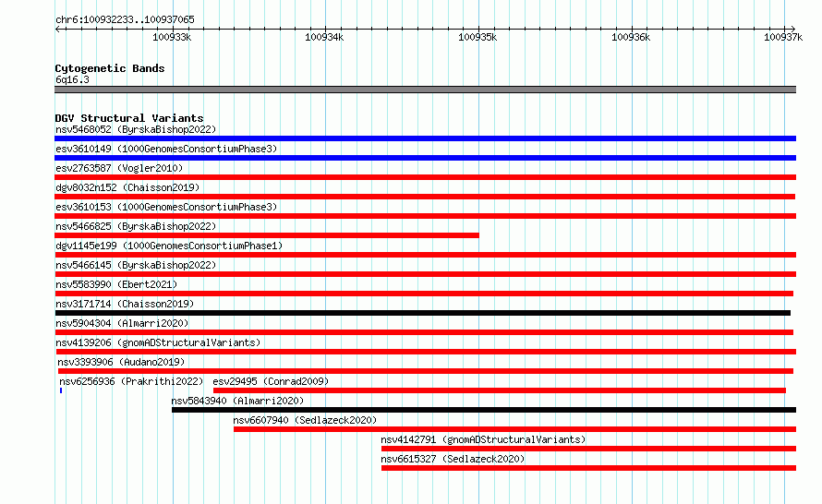Screen dimensions: 822x504
Task: Select the red bar under nsv6607940
Action: pos(514,429)
